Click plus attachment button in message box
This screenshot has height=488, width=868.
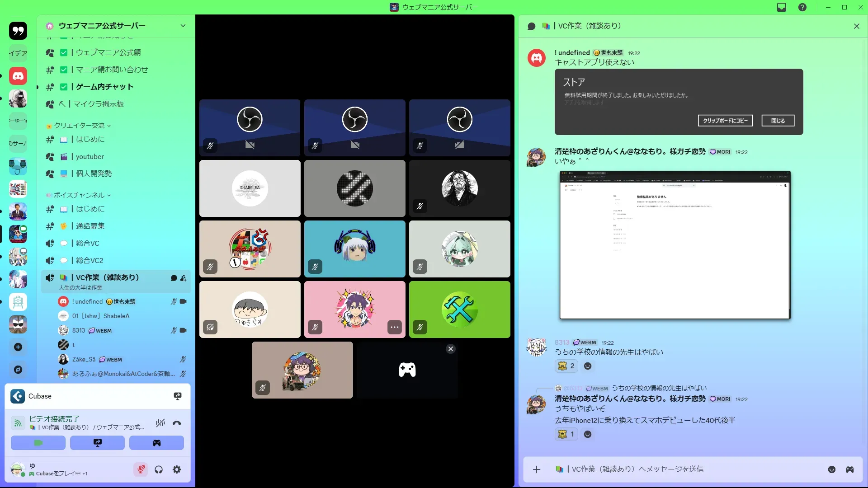537,469
